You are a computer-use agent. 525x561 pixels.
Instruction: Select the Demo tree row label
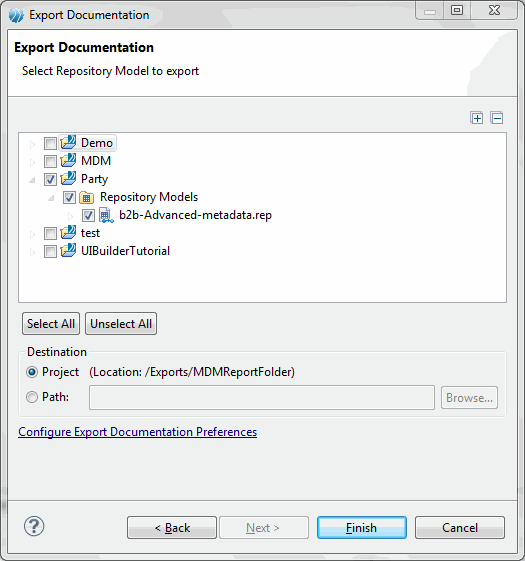coord(97,143)
